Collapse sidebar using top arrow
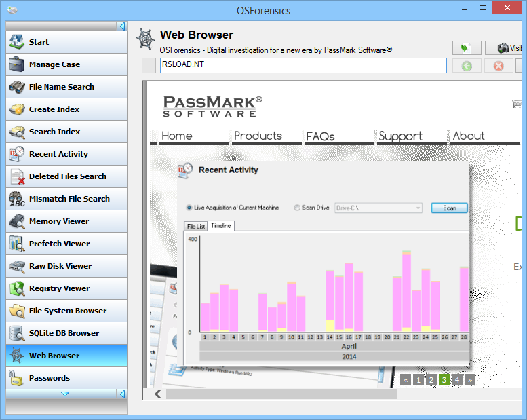 (x=122, y=26)
